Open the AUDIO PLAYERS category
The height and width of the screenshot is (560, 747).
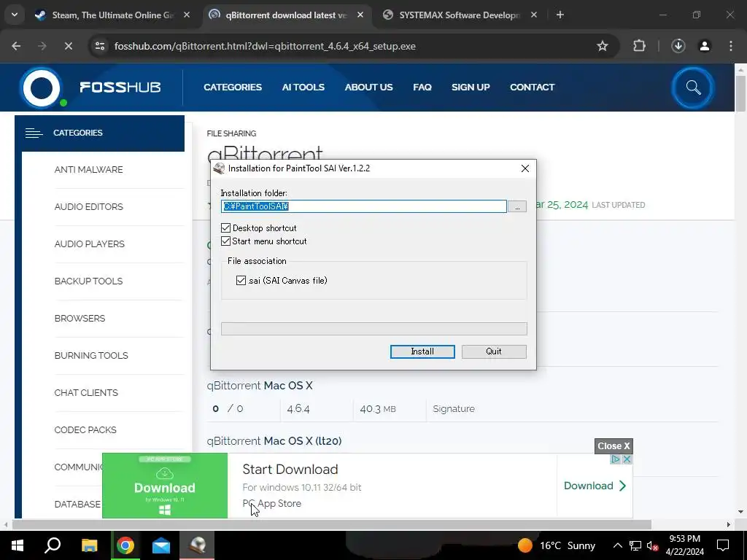coord(90,244)
